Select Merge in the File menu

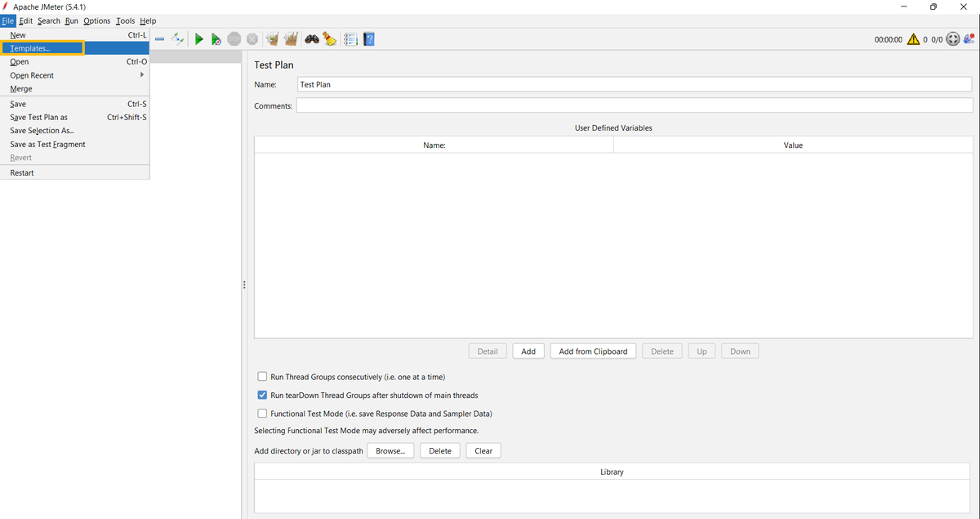(74, 88)
